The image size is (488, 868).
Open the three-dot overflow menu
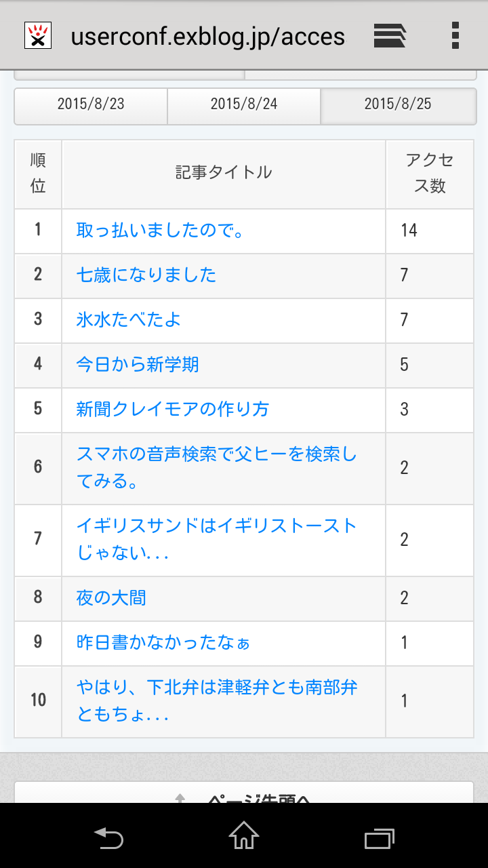(455, 35)
